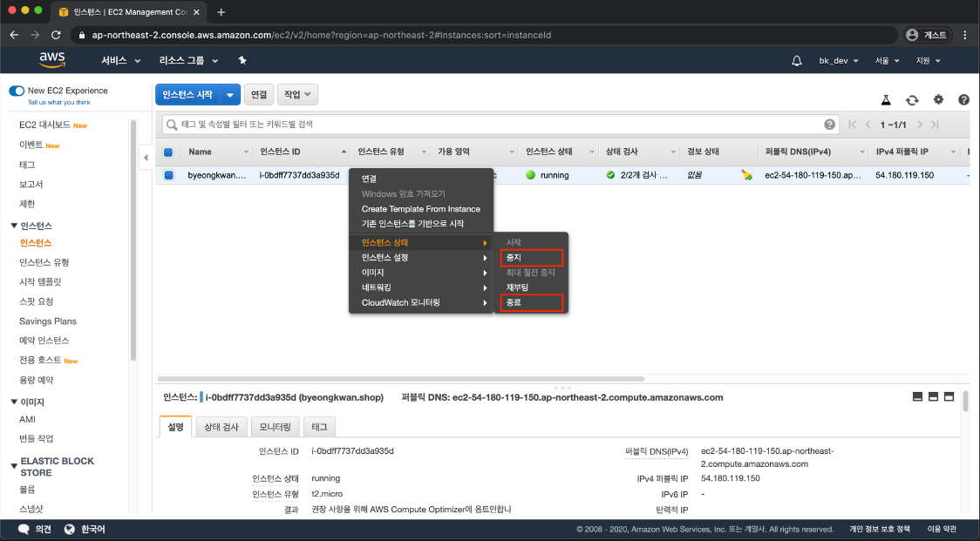Open the experiments flask icon
980x541 pixels.
click(x=886, y=99)
